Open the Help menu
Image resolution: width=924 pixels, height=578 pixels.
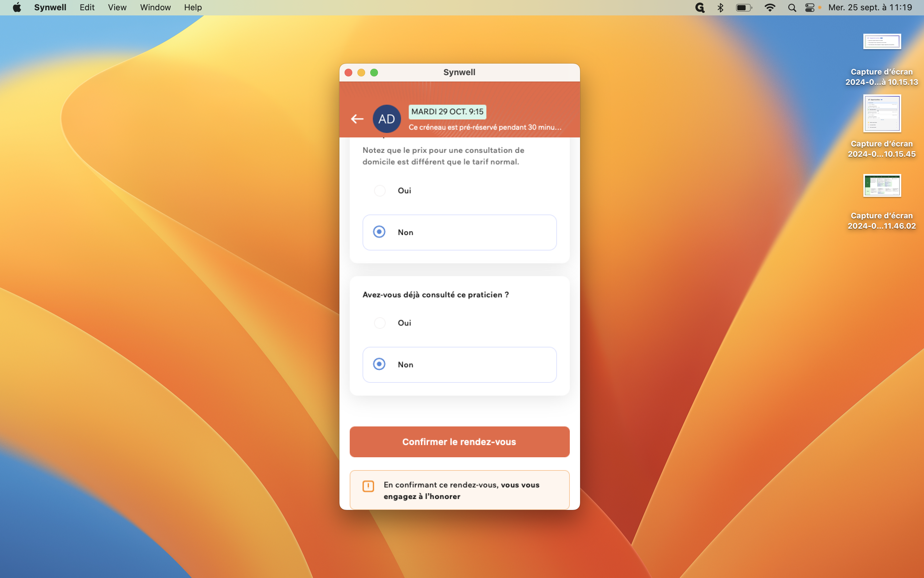click(x=193, y=7)
